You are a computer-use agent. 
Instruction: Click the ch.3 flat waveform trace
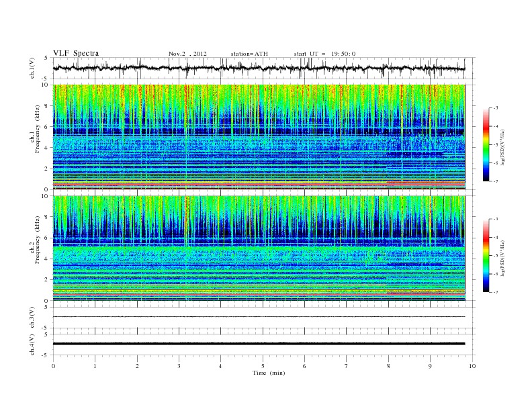[259, 317]
